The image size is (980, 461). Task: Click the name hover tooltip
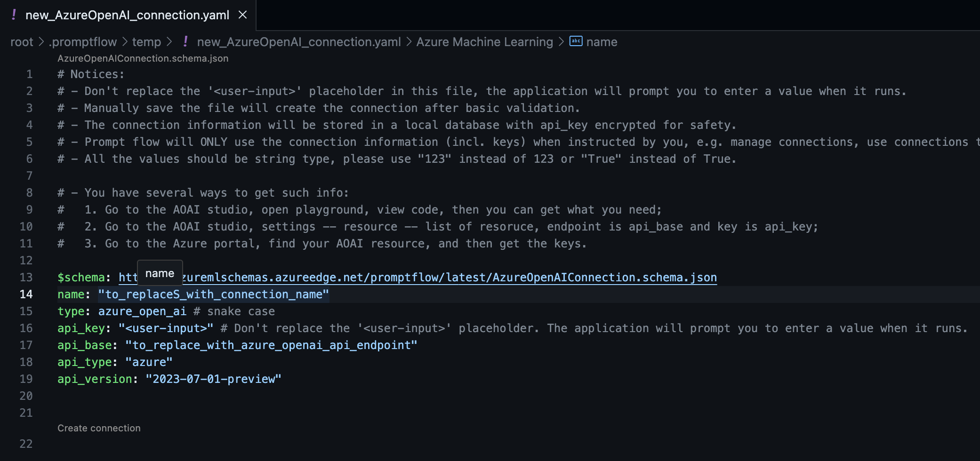160,273
